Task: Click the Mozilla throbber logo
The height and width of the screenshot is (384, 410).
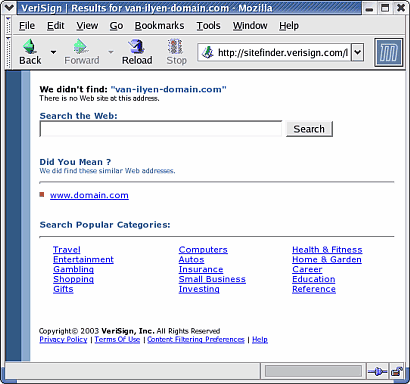Action: point(388,53)
